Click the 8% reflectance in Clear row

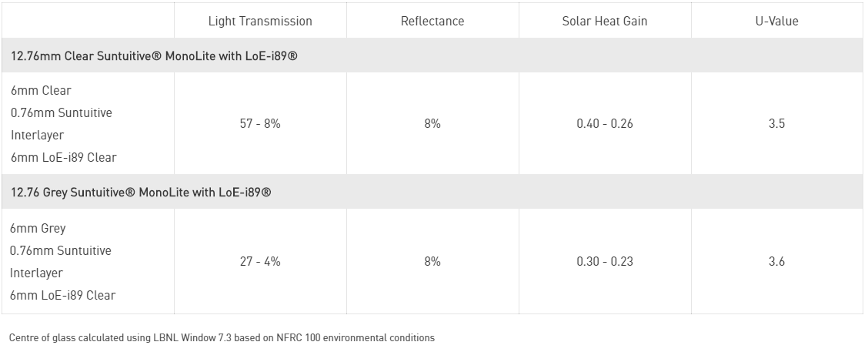pos(432,123)
